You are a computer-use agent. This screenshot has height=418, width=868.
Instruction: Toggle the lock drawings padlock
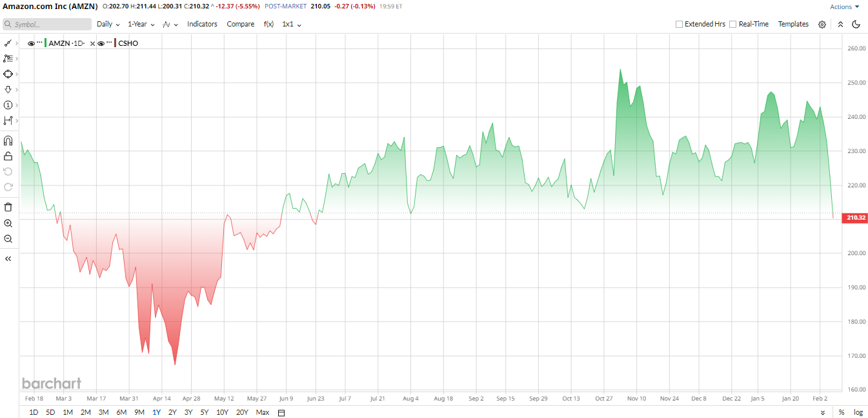(8, 156)
